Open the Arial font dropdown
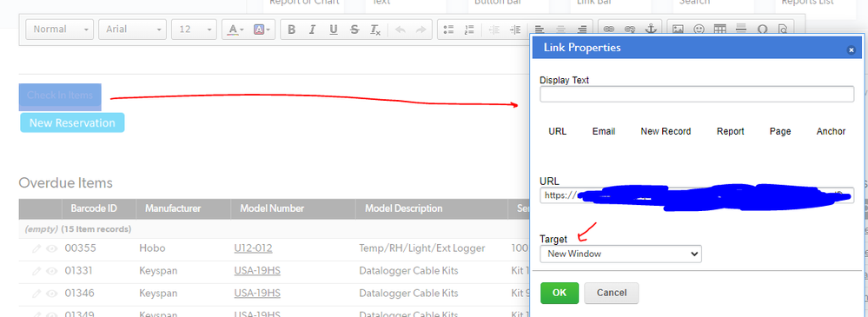The image size is (868, 317). pyautogui.click(x=132, y=30)
